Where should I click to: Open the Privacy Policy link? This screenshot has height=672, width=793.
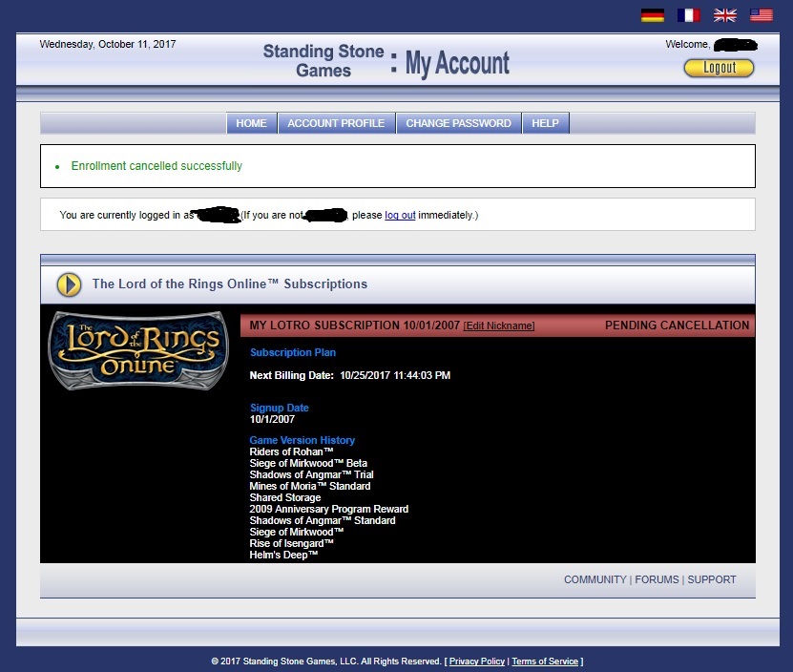[x=477, y=661]
